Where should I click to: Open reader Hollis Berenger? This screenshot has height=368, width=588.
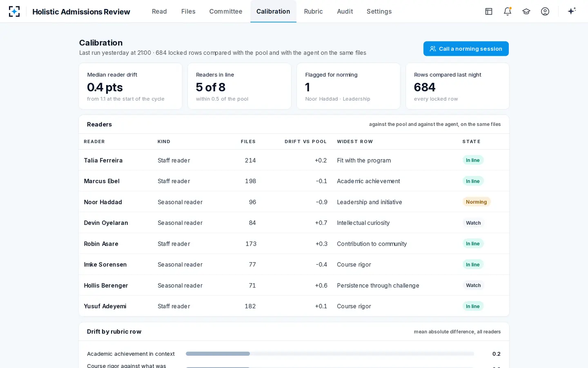pos(106,285)
